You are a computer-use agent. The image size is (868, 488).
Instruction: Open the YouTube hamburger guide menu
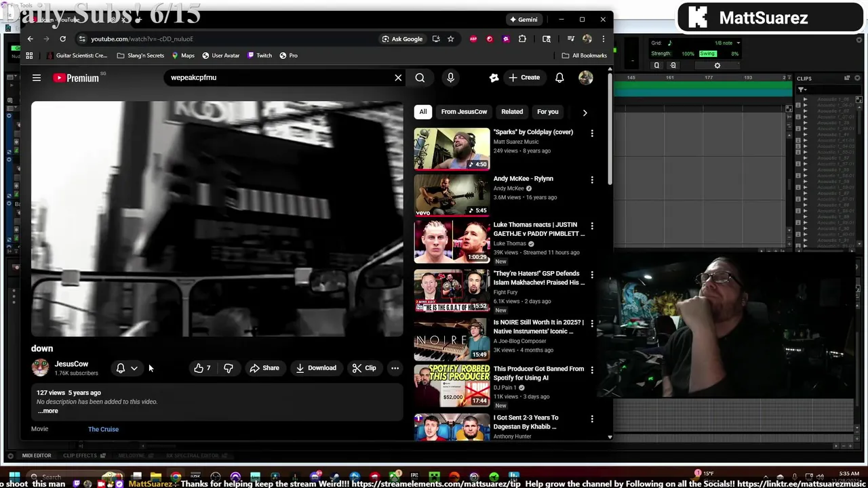point(37,78)
